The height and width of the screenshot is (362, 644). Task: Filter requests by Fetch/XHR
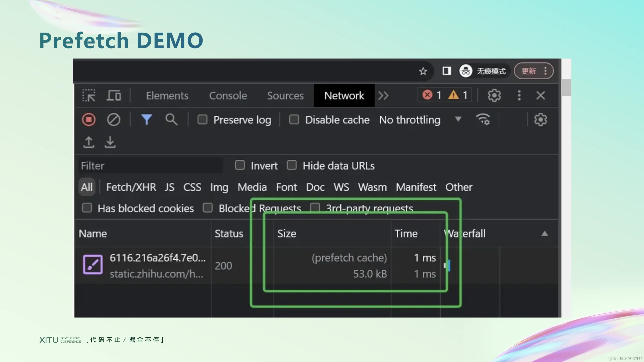(131, 187)
